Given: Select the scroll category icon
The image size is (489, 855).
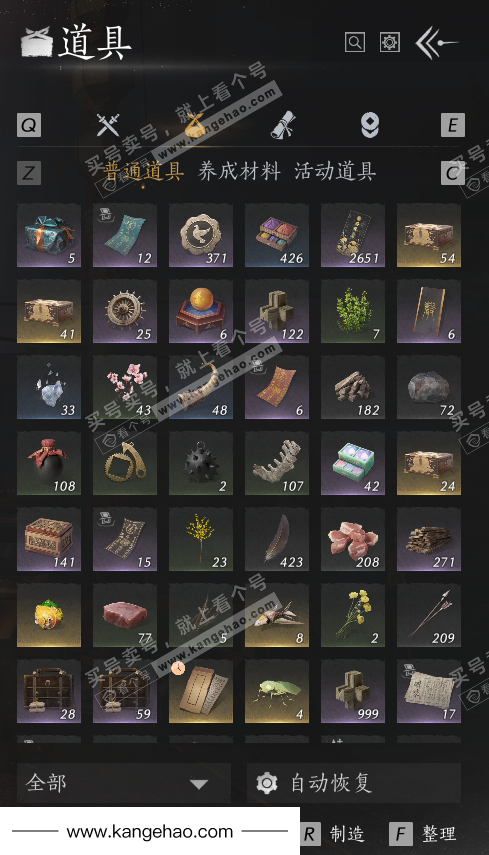Looking at the screenshot, I should tap(283, 125).
